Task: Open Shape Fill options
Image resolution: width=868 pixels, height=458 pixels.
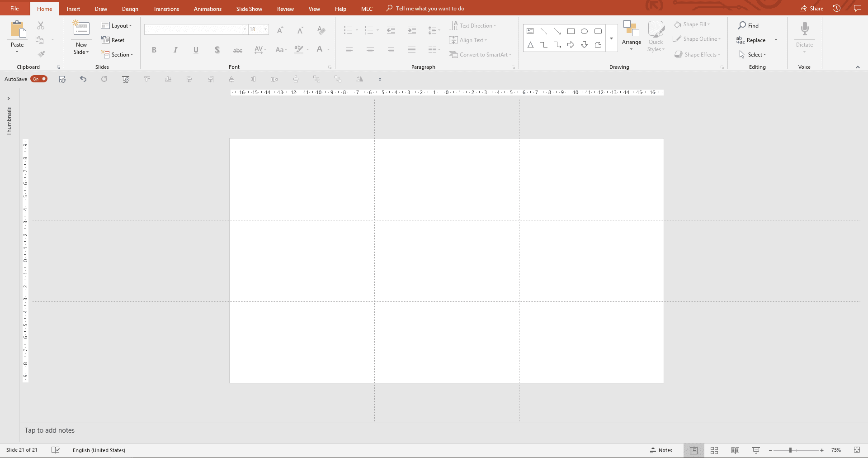Action: [x=692, y=24]
